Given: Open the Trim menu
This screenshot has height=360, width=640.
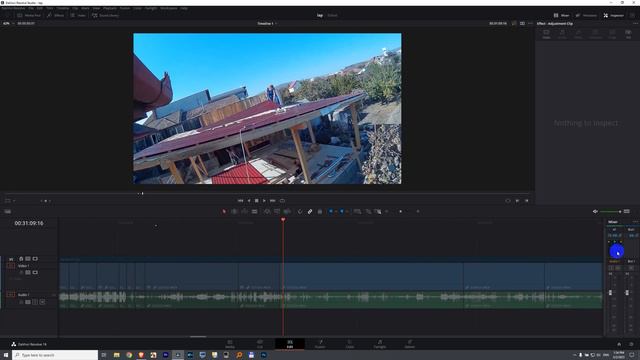Looking at the screenshot, I should 50,8.
